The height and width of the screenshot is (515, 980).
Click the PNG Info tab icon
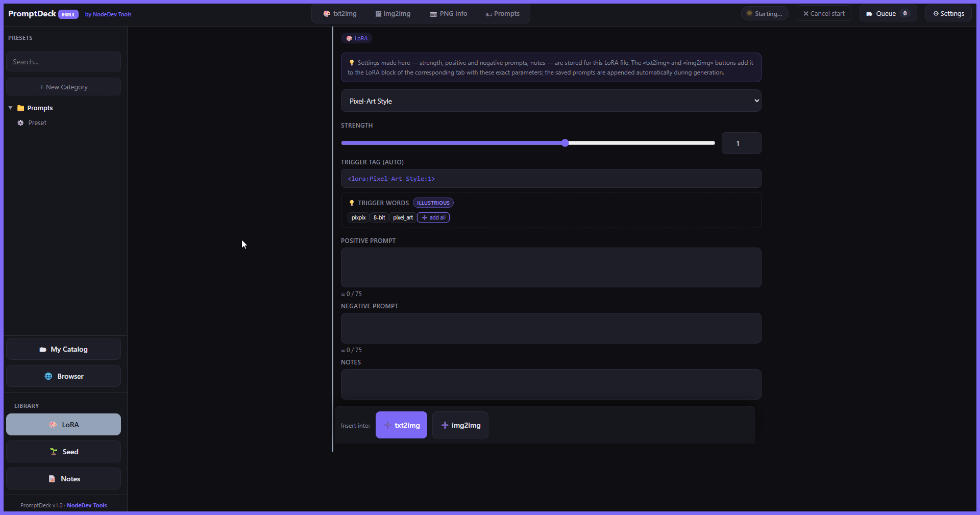tap(433, 14)
